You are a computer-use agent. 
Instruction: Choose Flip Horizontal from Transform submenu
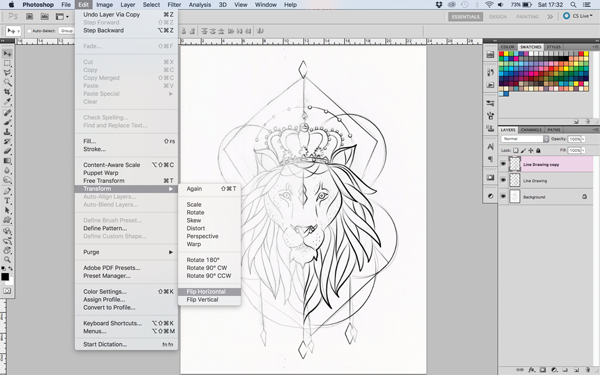click(209, 292)
